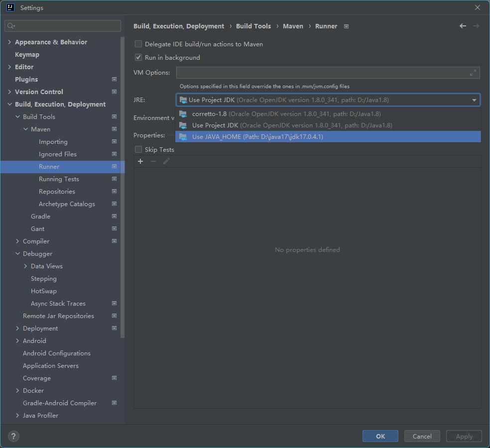
Task: Click the Cancel button
Action: pyautogui.click(x=422, y=436)
